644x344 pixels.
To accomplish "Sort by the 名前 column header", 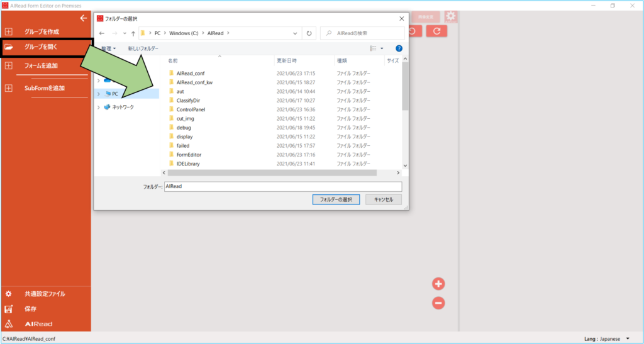I will pos(173,61).
